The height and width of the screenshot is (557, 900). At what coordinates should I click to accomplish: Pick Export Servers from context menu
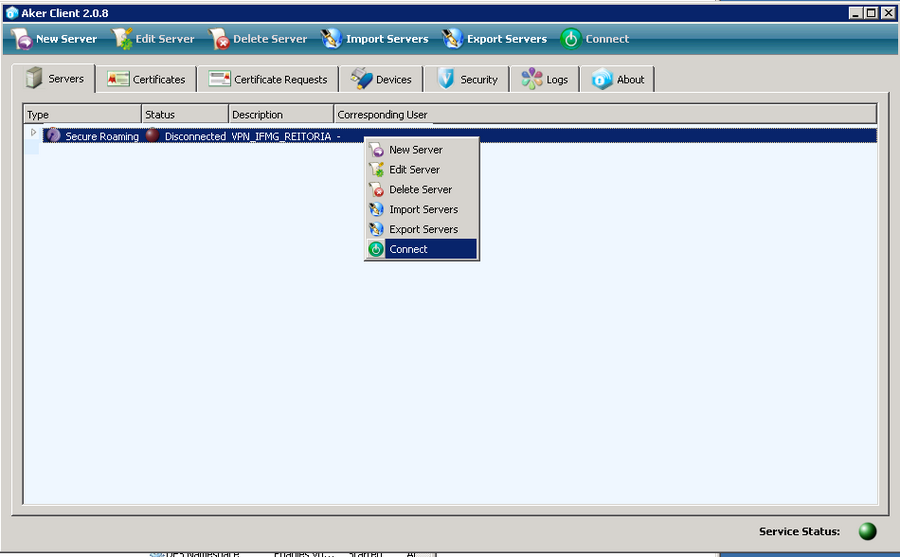coord(423,230)
